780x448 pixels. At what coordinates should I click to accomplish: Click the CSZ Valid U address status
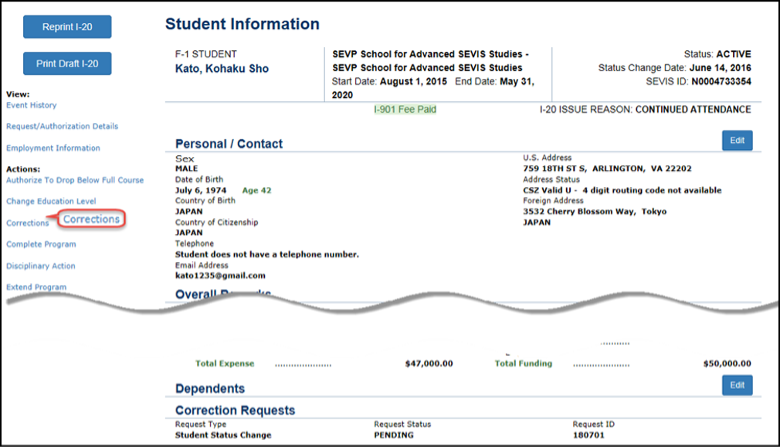[622, 190]
